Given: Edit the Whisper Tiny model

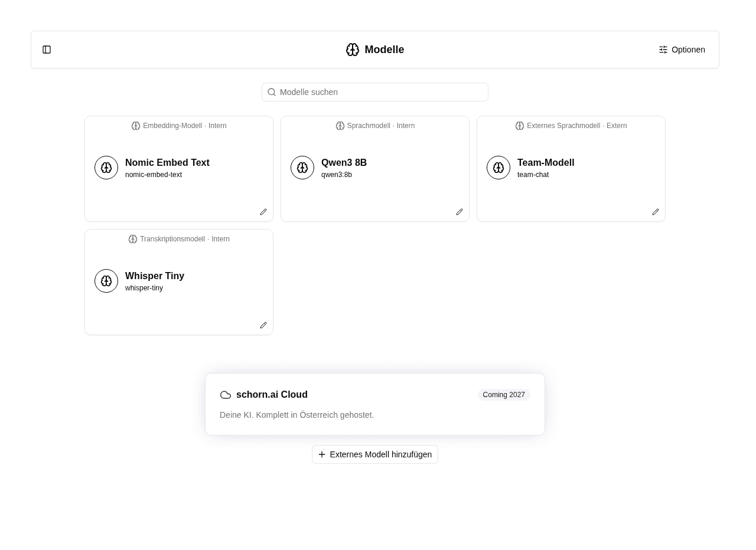Looking at the screenshot, I should (x=263, y=325).
